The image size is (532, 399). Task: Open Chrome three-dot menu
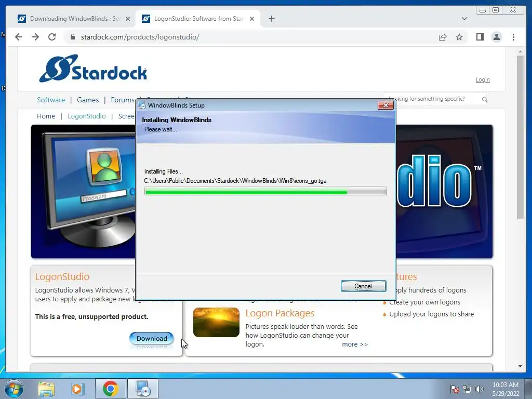(x=513, y=37)
